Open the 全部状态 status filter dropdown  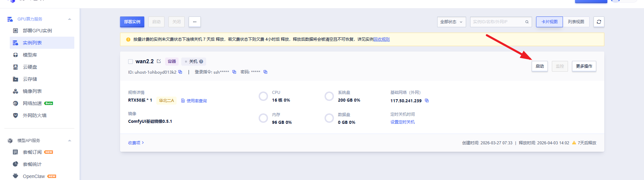451,22
